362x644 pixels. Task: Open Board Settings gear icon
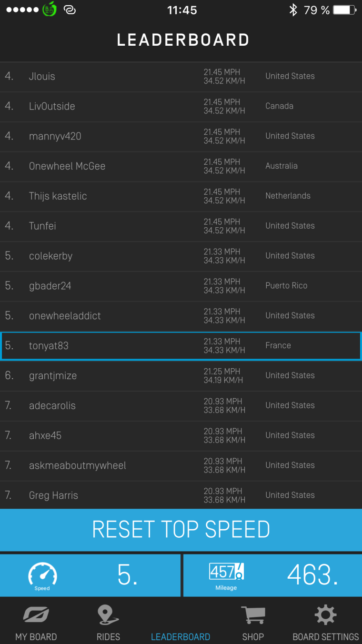pyautogui.click(x=326, y=615)
